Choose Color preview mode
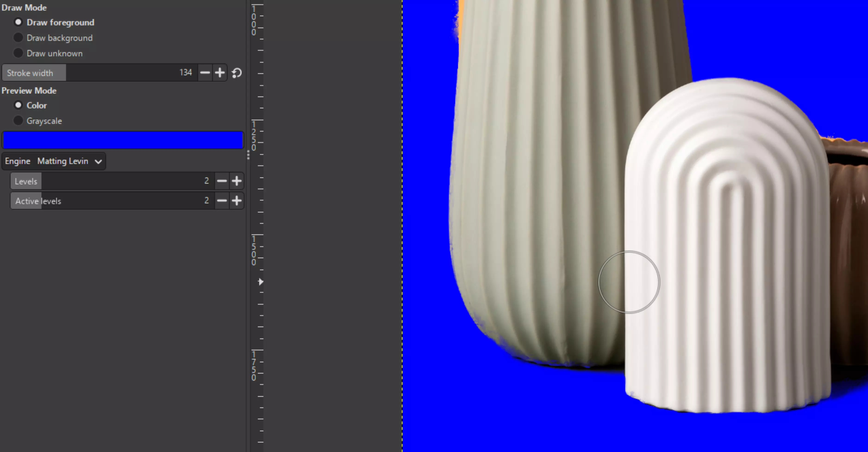The image size is (868, 452). (18, 105)
